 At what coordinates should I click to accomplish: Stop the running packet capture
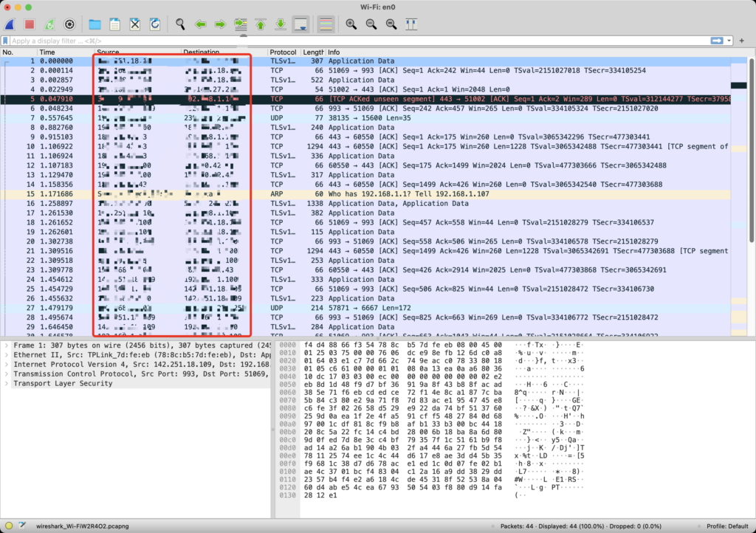click(x=30, y=24)
